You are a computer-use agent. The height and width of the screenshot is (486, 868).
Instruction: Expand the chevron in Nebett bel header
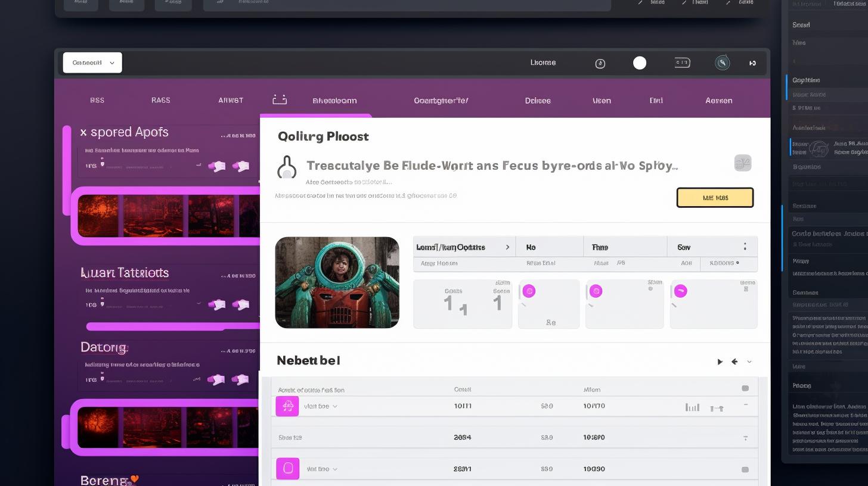pos(749,362)
